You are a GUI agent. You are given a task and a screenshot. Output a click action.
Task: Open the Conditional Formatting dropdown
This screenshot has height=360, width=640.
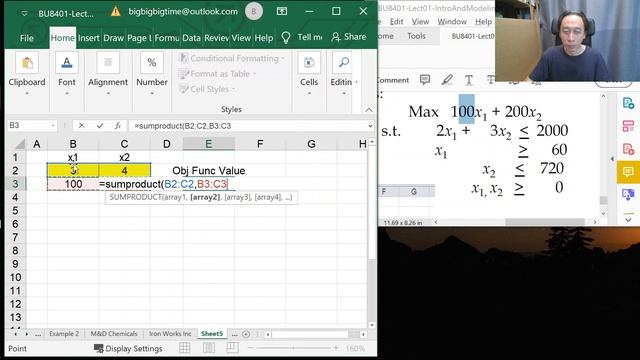point(232,58)
